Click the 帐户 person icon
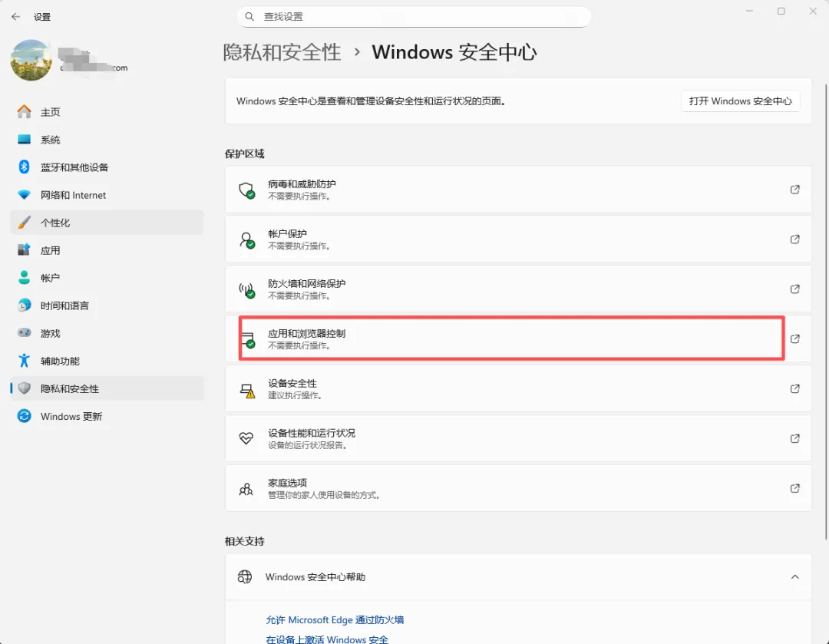Image resolution: width=829 pixels, height=644 pixels. click(x=24, y=278)
